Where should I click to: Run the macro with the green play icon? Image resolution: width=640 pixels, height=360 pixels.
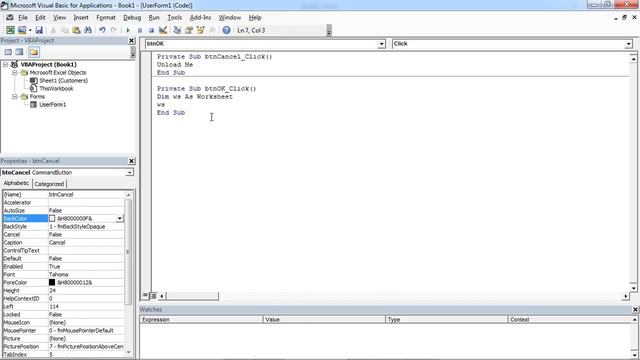128,30
